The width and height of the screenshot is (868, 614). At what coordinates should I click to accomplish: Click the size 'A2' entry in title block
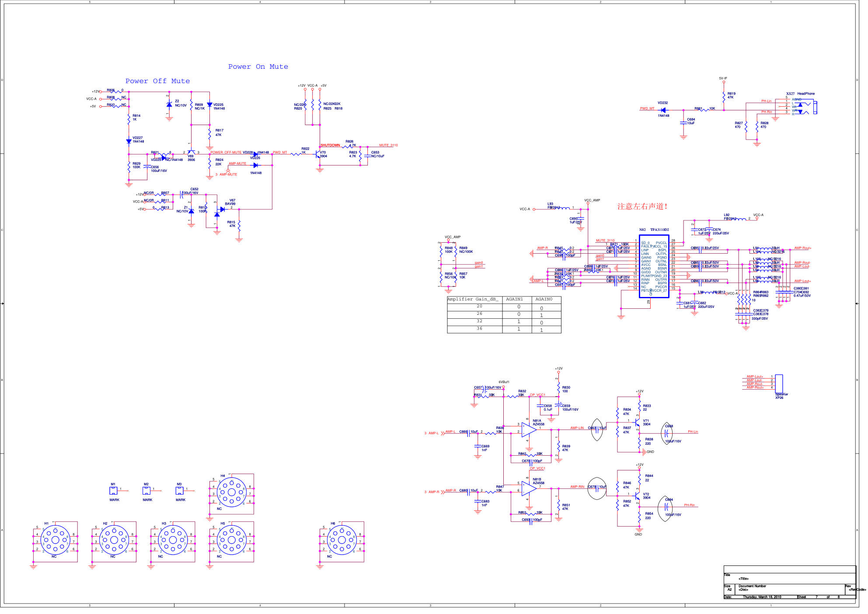(729, 590)
